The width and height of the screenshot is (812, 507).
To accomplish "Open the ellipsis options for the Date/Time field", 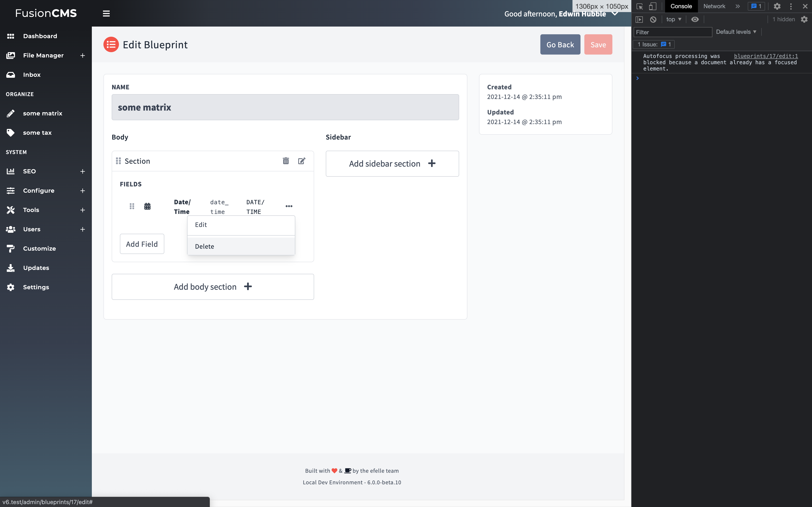I will (x=289, y=206).
